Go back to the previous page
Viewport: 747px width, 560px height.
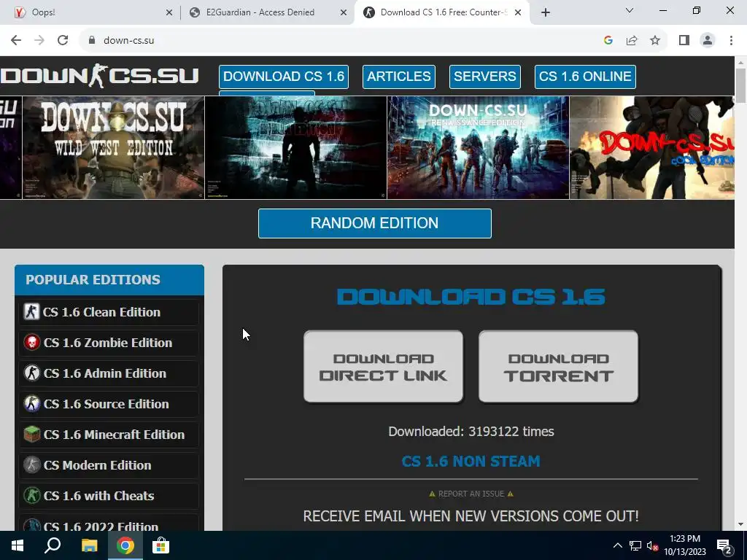16,41
